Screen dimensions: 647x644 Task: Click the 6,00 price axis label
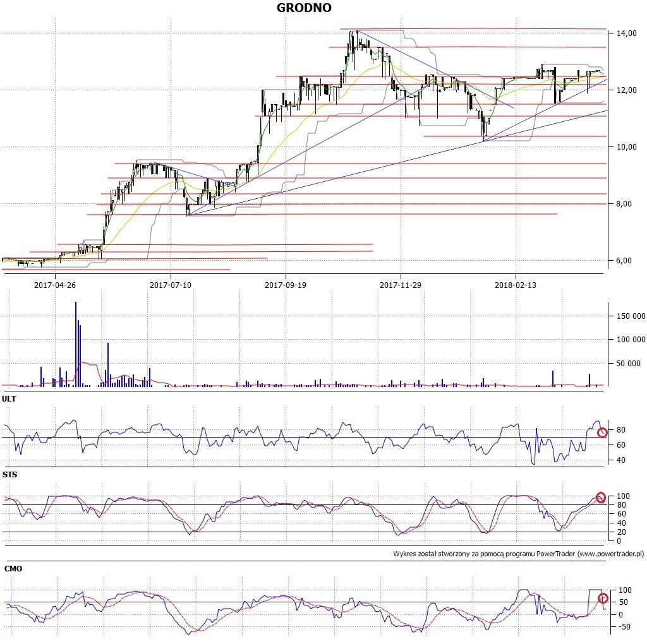pos(624,261)
